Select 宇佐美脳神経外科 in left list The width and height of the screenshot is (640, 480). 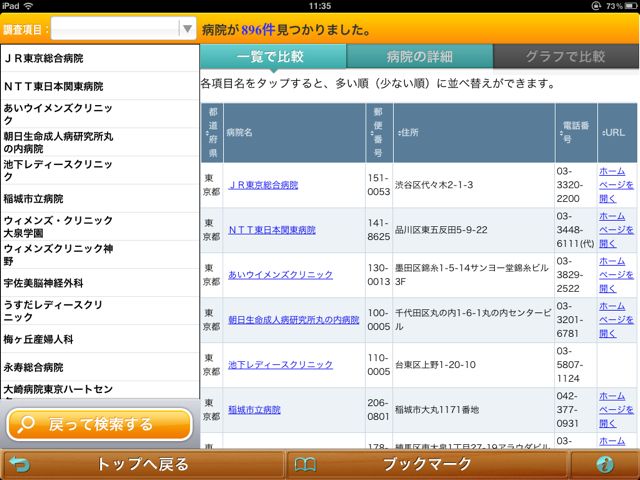[100, 283]
